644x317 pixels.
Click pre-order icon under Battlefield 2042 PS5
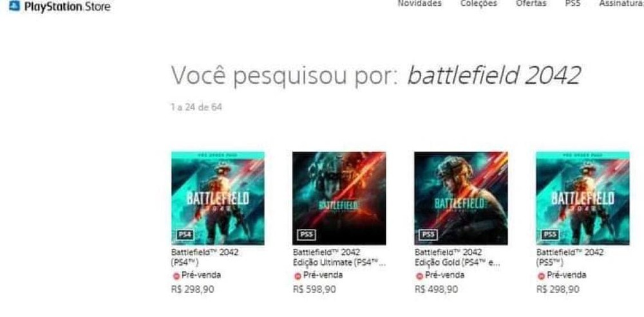tap(542, 276)
